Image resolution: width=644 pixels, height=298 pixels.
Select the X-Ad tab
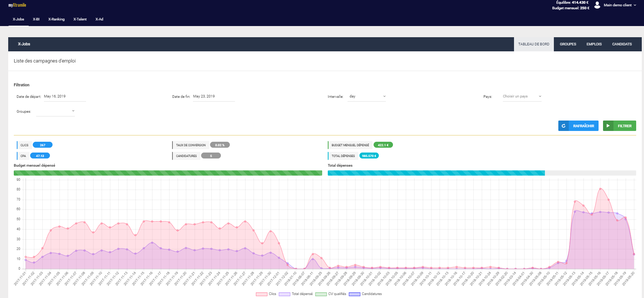point(99,19)
